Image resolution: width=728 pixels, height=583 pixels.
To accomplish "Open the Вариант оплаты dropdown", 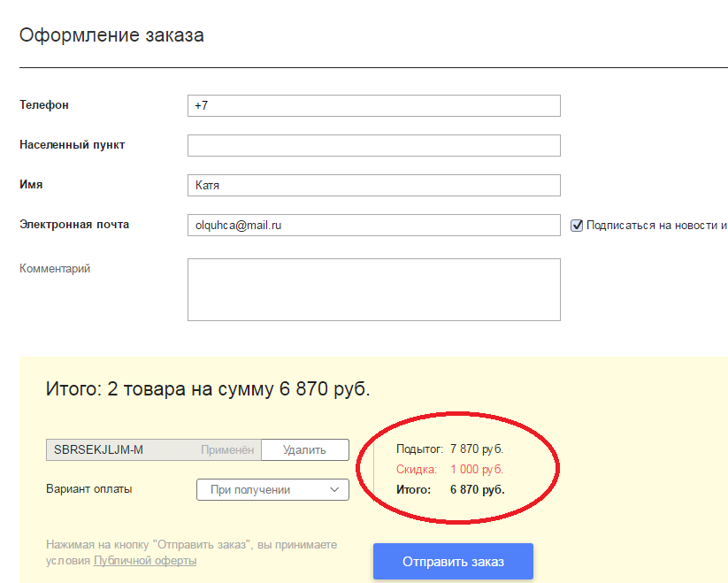I will click(x=272, y=490).
